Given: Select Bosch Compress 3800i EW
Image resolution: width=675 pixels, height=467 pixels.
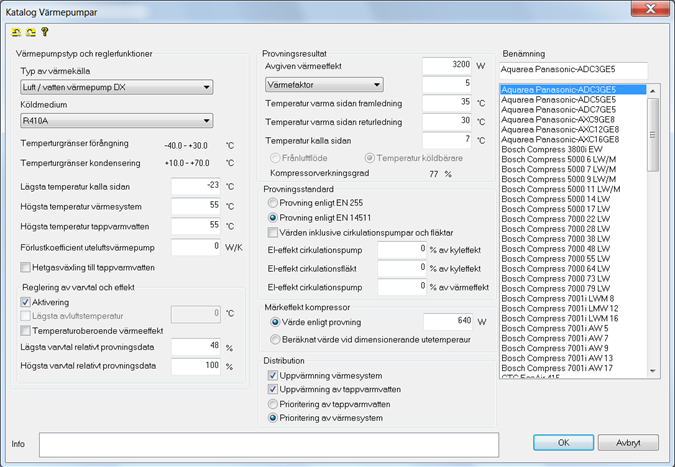Looking at the screenshot, I should tap(573, 149).
